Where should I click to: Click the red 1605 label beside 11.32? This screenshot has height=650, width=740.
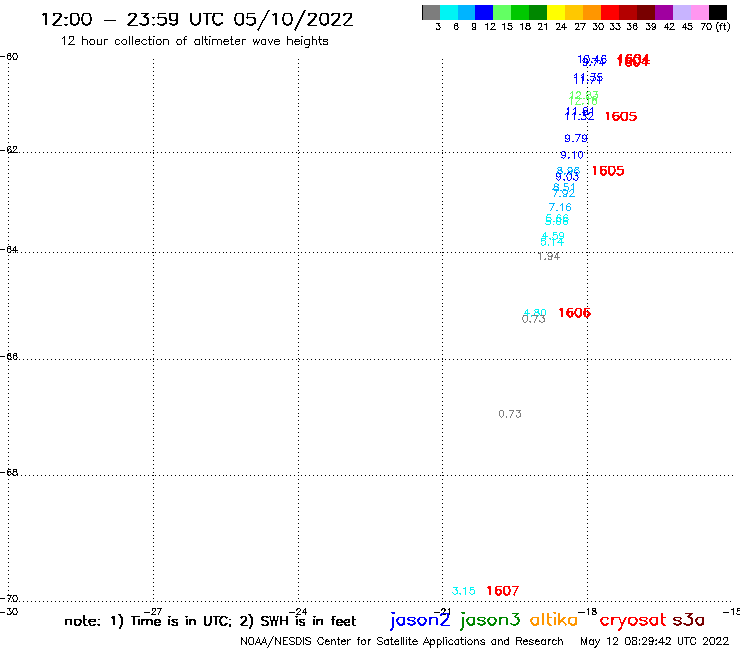[x=621, y=116]
